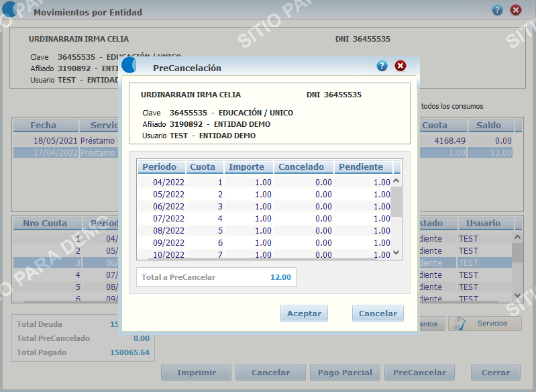
Task: Open help in Movimientos por Entidad window
Action: click(497, 10)
